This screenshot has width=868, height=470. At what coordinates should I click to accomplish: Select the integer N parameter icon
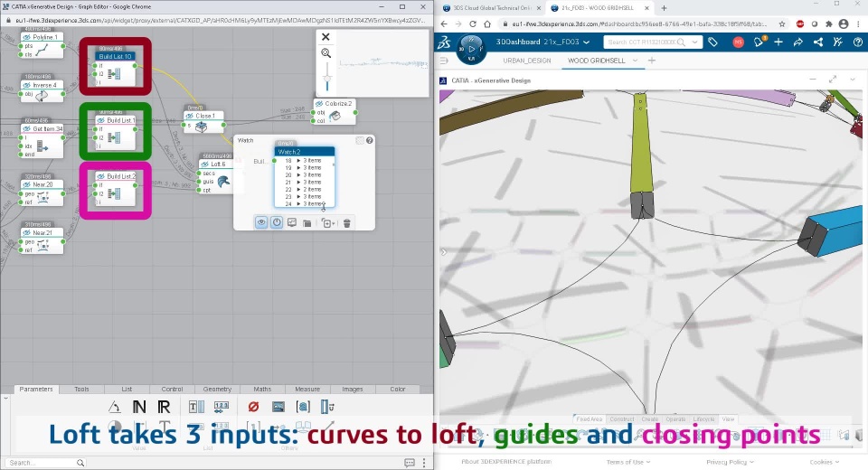coord(139,408)
